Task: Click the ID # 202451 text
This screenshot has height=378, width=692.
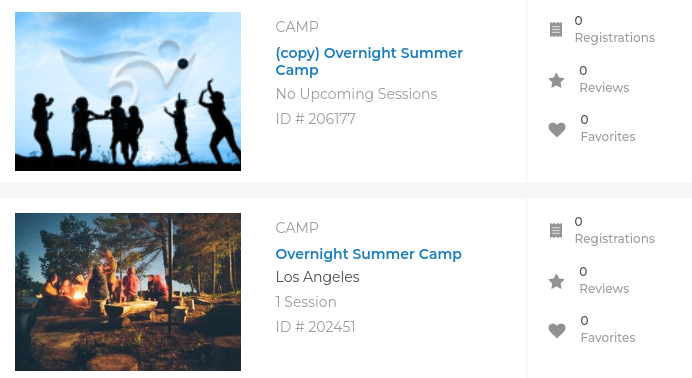Action: 316,327
